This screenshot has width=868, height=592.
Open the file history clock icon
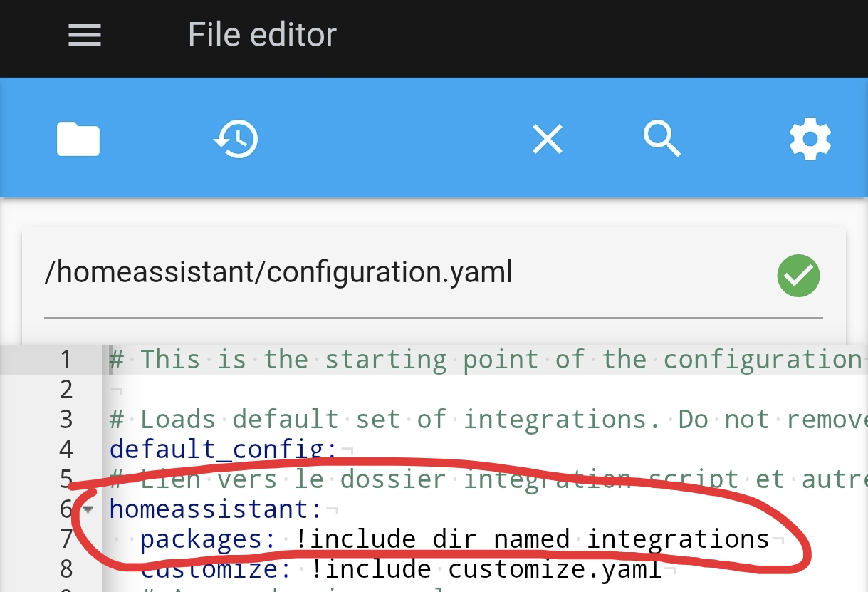(236, 138)
